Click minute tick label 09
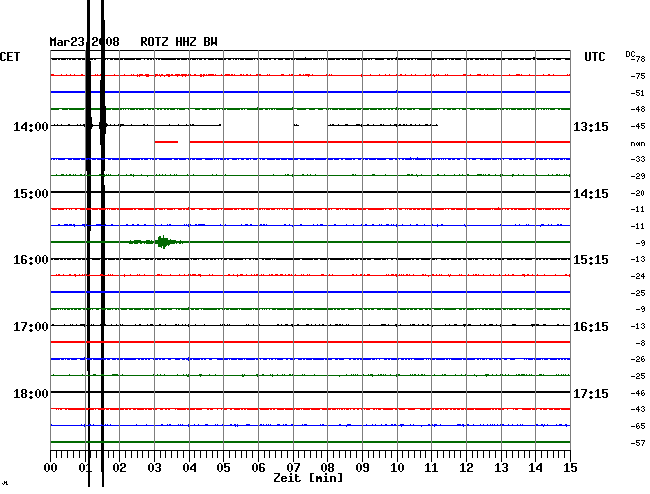This screenshot has height=494, width=650. 362,468
